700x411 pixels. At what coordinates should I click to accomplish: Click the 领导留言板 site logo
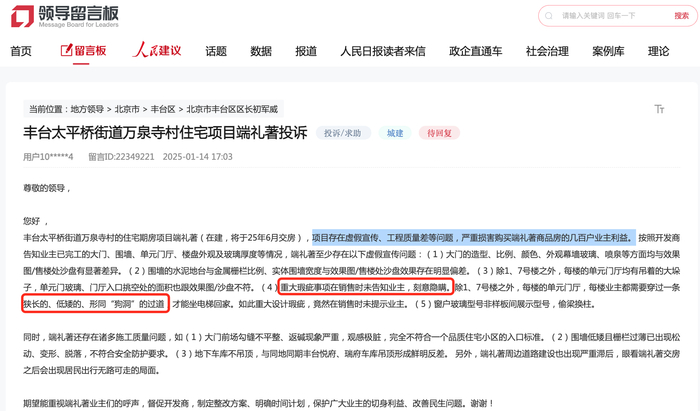(x=65, y=17)
